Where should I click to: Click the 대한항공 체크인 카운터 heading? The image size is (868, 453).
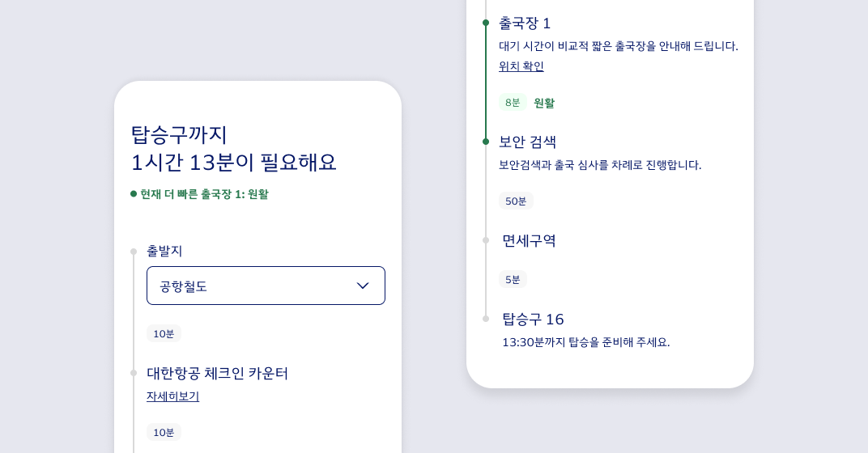[x=217, y=374]
